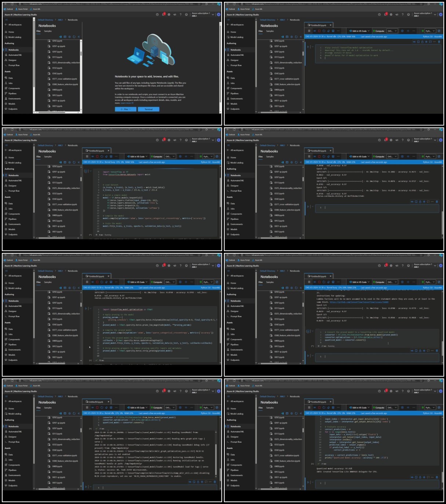Refresh the file list via the circular arrow icon on the welcome page

coord(74,37)
